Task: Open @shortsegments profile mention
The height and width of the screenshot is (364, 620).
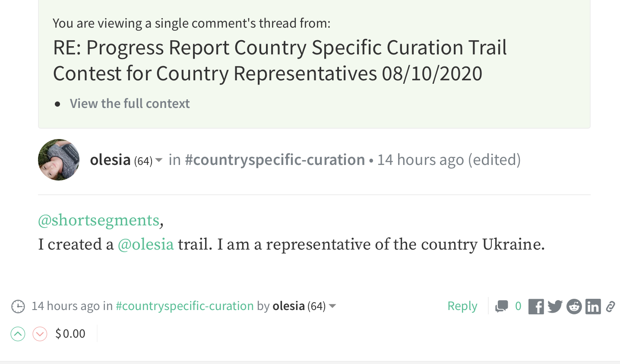Action: [x=99, y=221]
